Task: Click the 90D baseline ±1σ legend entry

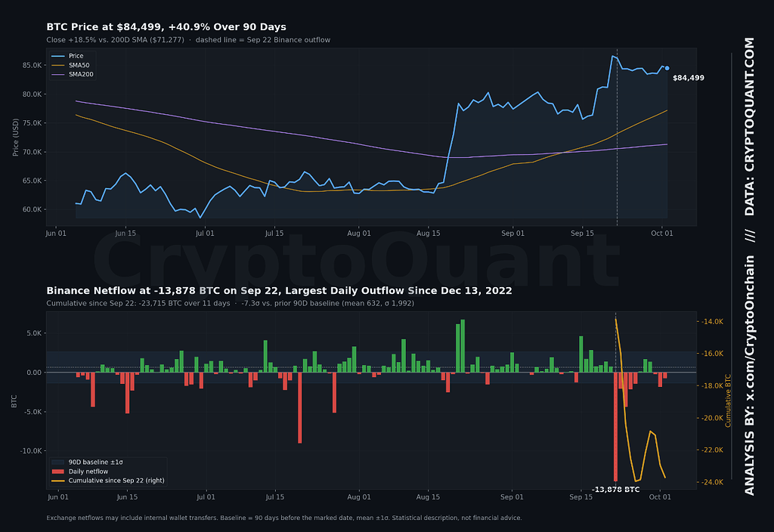Action: click(x=88, y=462)
